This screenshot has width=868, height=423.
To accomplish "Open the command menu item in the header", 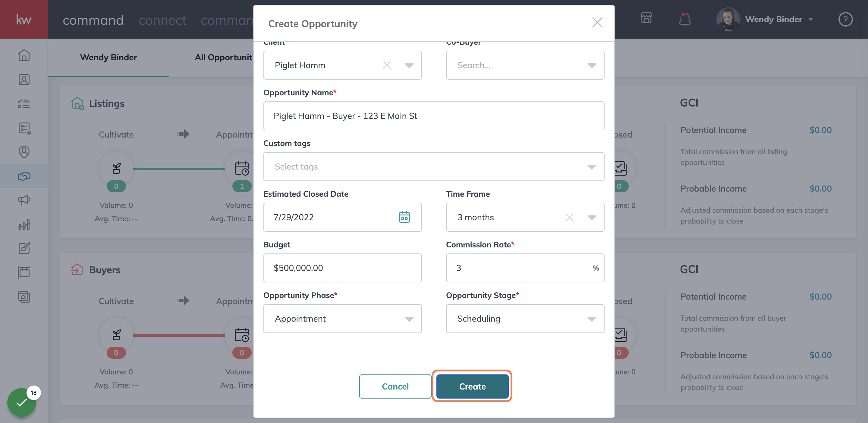I will pos(93,20).
